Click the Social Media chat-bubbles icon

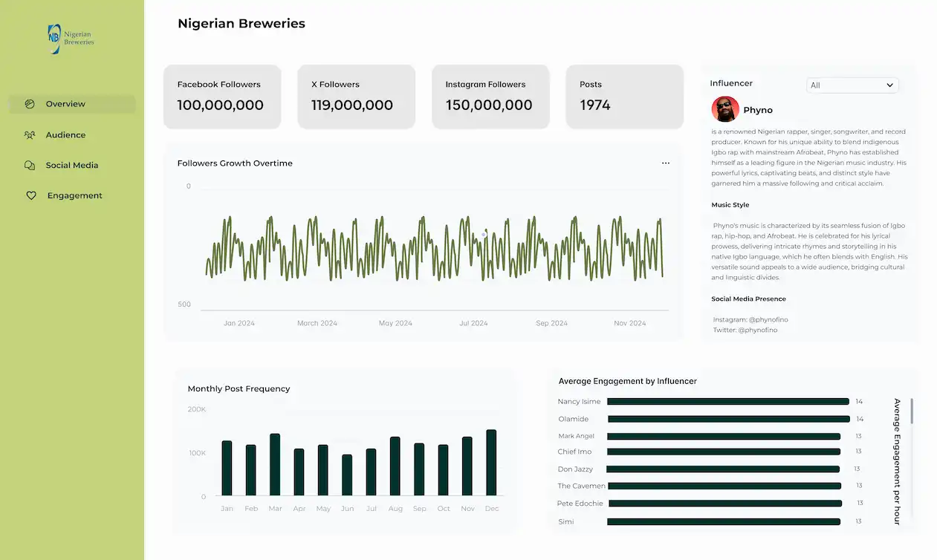[x=30, y=166]
